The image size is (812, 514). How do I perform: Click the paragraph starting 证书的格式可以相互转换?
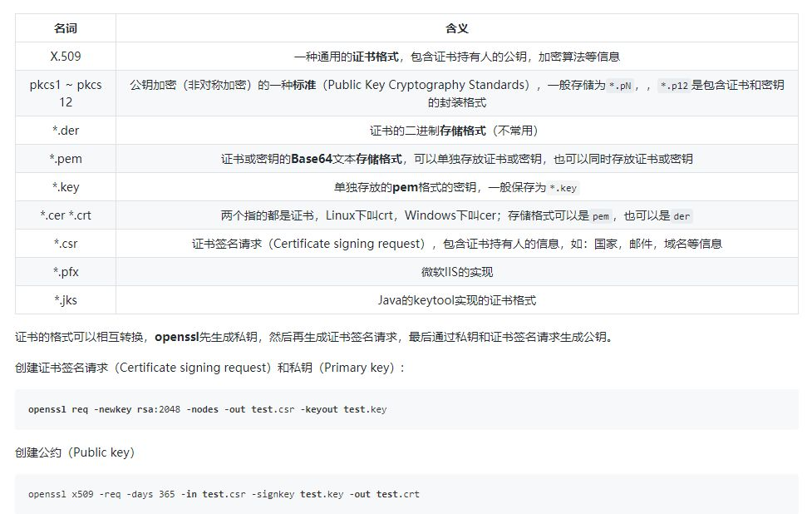(x=314, y=337)
